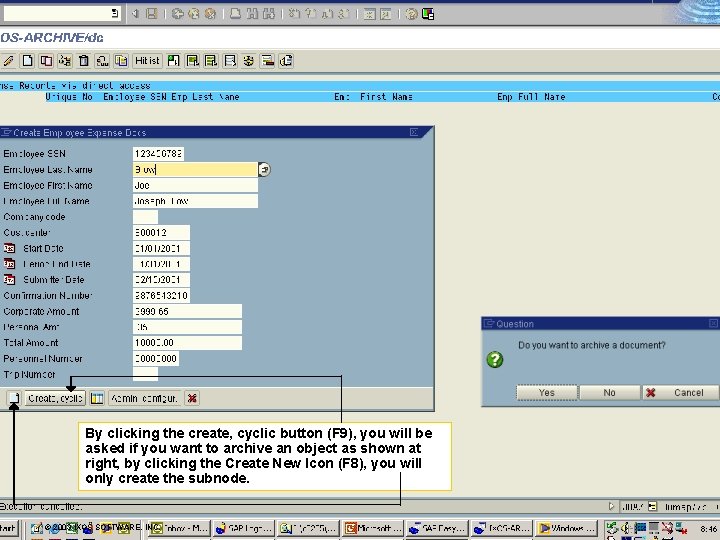
Task: Click the green Back navigation icon
Action: point(177,14)
